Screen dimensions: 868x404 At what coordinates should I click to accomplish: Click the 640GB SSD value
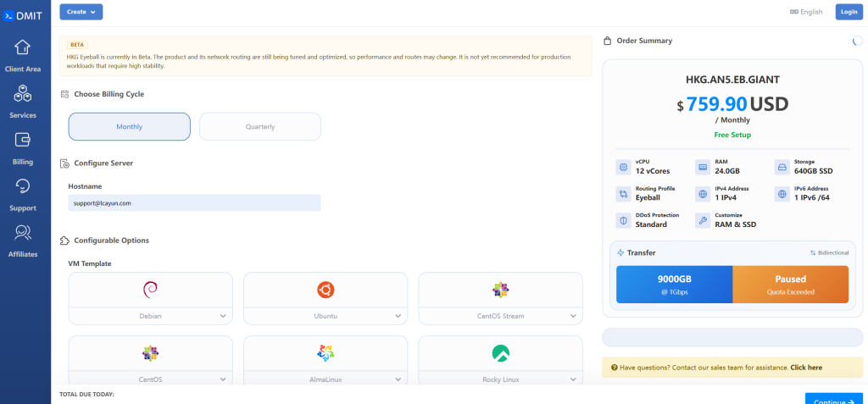pos(813,171)
